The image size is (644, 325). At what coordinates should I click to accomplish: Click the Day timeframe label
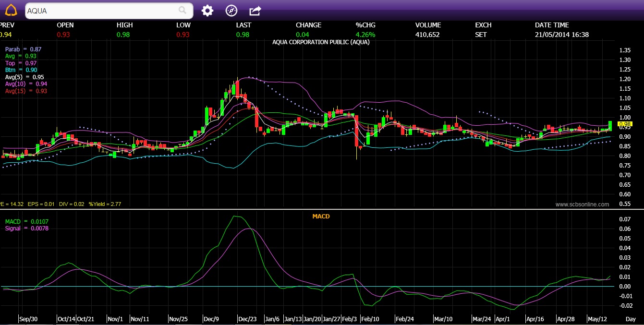pos(631,319)
